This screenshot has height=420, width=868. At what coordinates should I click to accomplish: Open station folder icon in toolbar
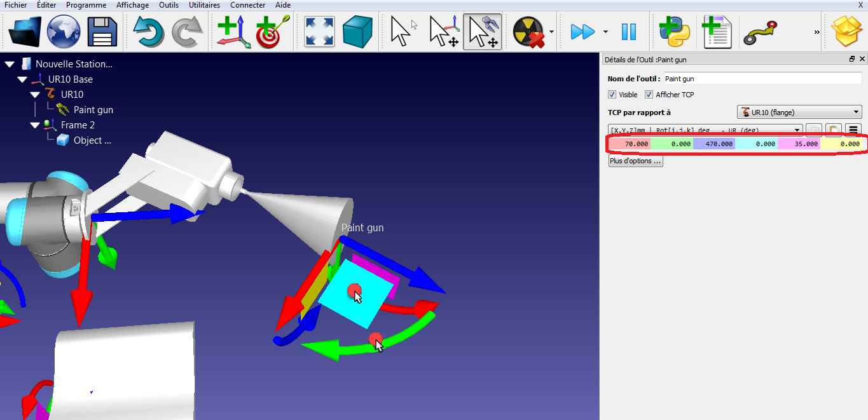click(x=25, y=31)
